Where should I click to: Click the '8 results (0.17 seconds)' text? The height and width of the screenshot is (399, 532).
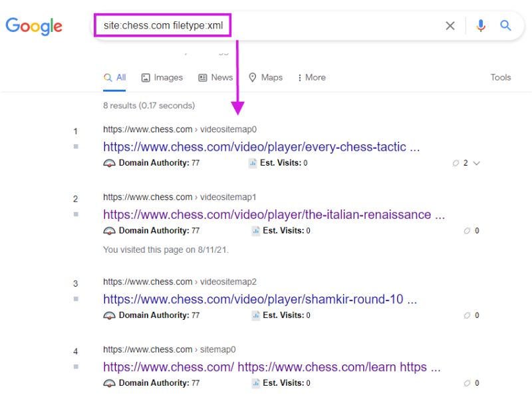point(149,106)
